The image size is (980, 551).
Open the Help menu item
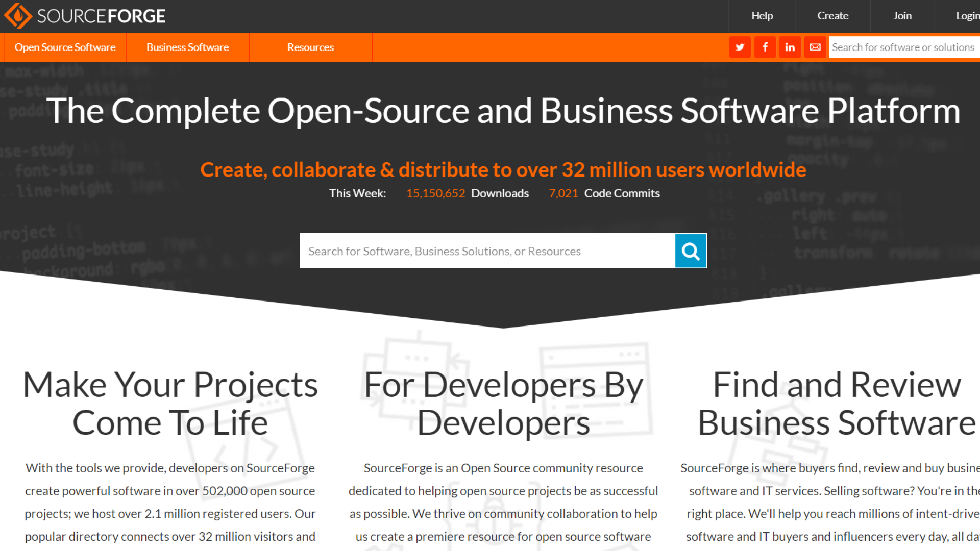(x=762, y=16)
